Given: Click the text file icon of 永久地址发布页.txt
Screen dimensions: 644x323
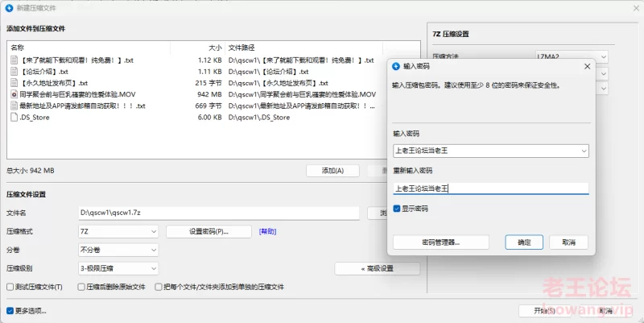Looking at the screenshot, I should 14,83.
